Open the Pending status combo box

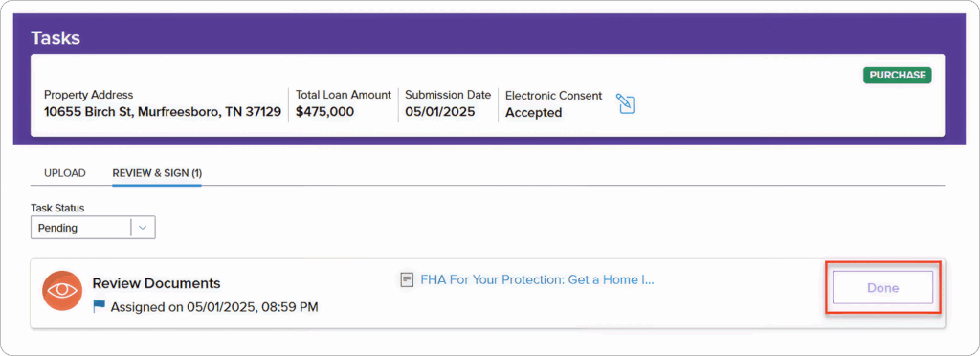[93, 228]
